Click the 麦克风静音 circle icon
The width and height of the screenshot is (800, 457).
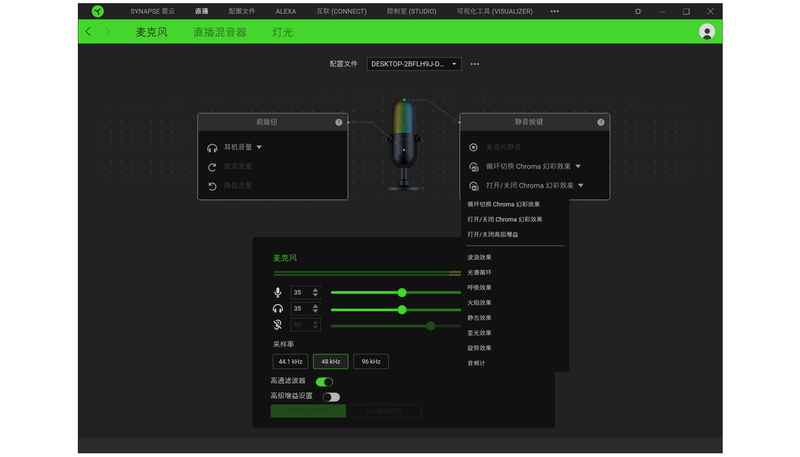[473, 147]
